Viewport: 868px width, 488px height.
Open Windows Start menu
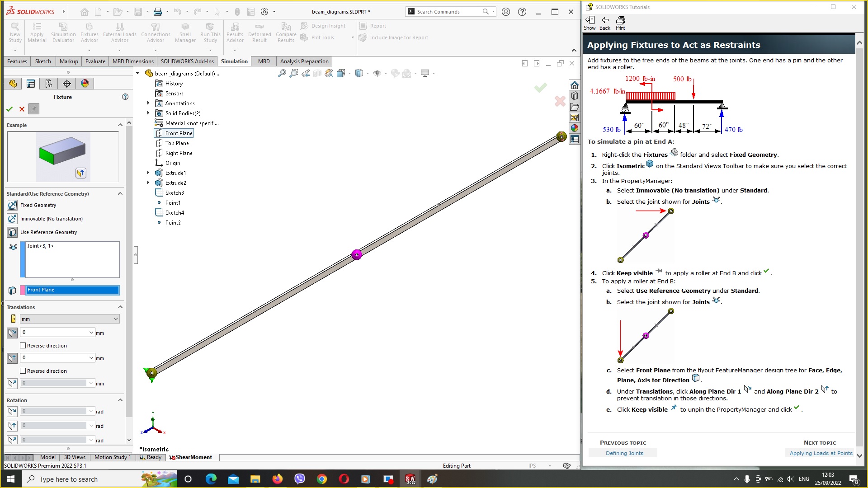click(11, 479)
